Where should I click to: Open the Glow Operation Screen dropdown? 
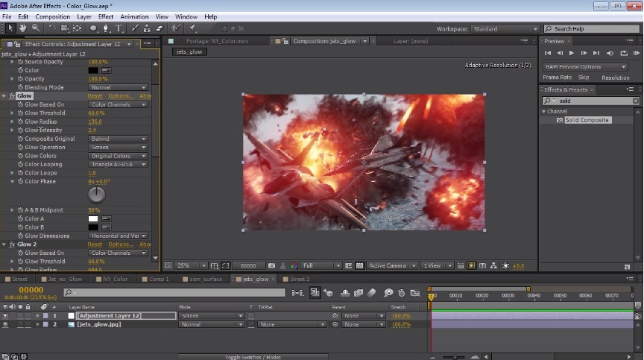119,148
